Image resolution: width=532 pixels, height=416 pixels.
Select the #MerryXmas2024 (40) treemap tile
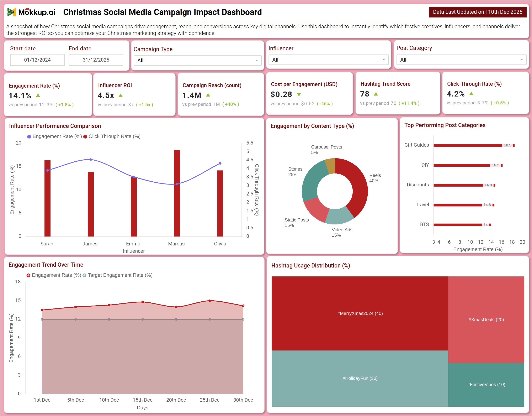[x=360, y=313]
